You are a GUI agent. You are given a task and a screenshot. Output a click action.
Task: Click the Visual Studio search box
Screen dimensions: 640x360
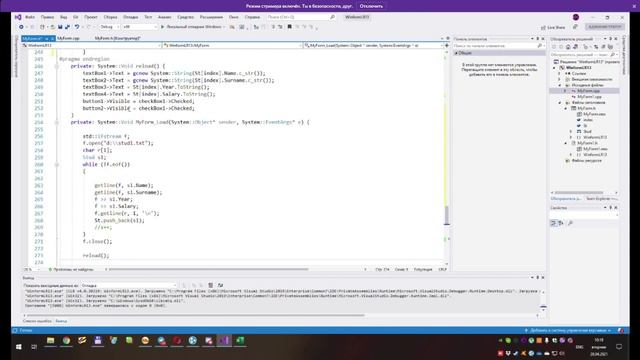pyautogui.click(x=301, y=17)
